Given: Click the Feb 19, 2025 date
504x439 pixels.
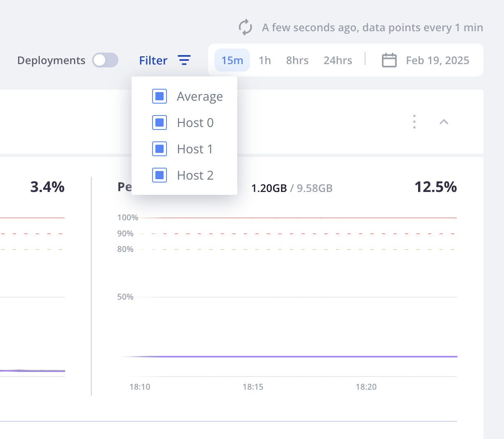Looking at the screenshot, I should coord(437,60).
